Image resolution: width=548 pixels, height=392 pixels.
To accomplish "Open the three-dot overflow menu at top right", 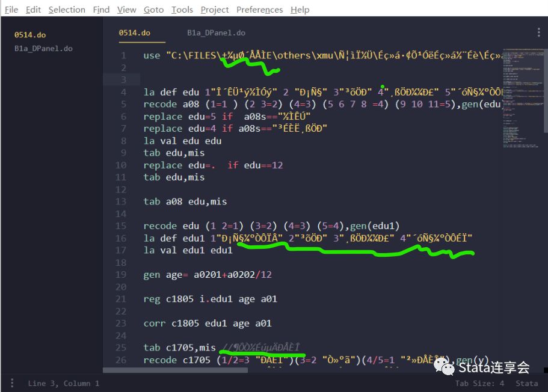I will pos(538,32).
